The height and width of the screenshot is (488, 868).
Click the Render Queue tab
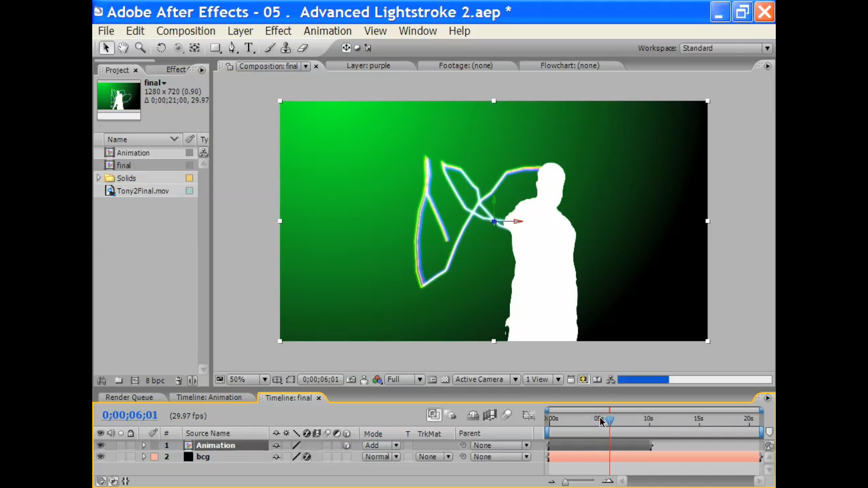(129, 398)
